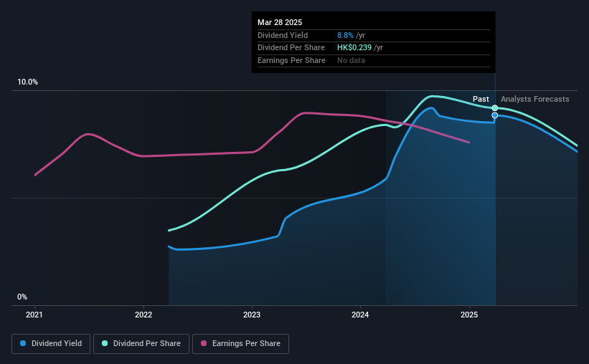This screenshot has height=364, width=589.
Task: Toggle the Dividend Yield legend button
Action: (x=51, y=344)
